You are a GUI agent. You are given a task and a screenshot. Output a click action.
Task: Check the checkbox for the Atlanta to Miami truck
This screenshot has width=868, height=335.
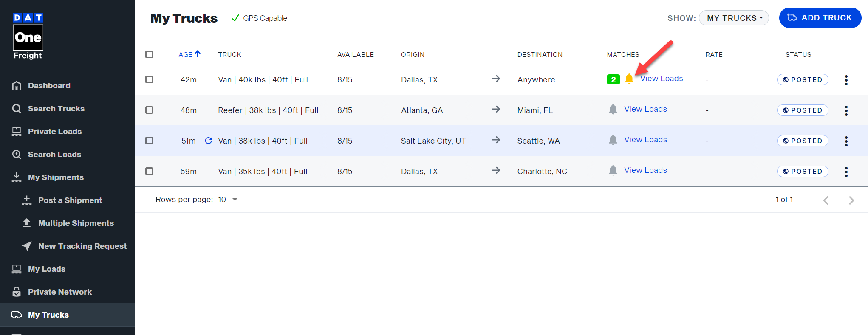(149, 110)
